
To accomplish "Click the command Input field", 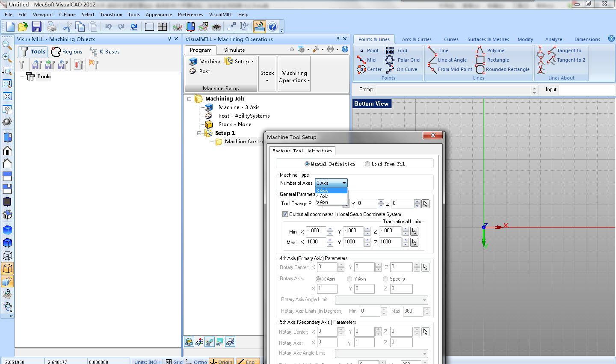I will coord(586,89).
